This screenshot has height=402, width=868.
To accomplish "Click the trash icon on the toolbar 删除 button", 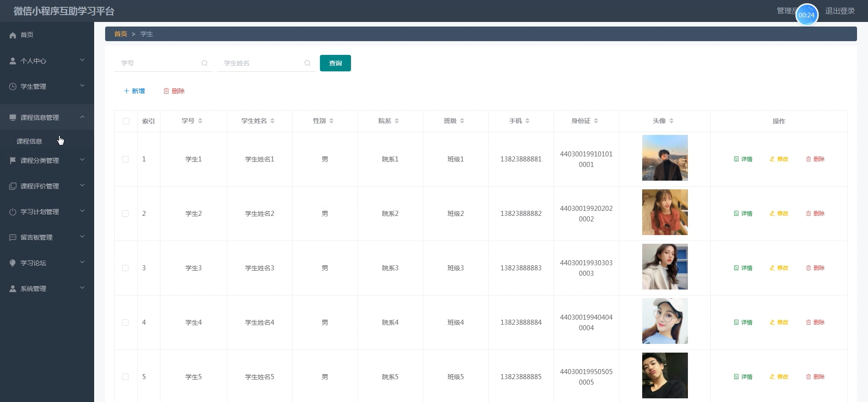I will [166, 91].
